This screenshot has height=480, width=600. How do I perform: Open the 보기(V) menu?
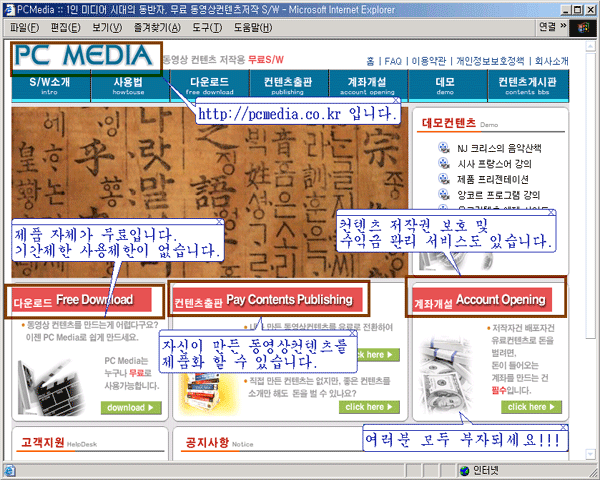click(x=107, y=28)
